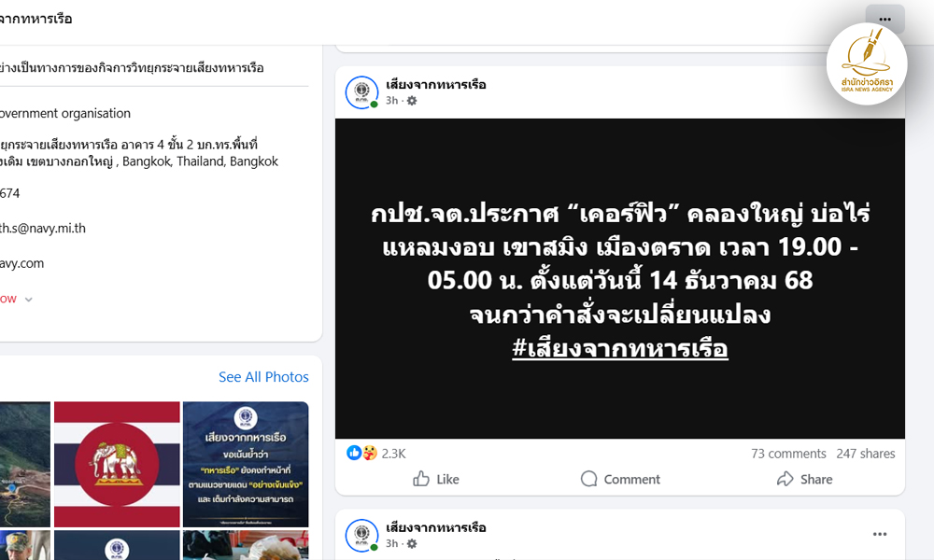Viewport: 934px width, 560px height.
Task: Click the Comment speech bubble icon
Action: point(588,479)
